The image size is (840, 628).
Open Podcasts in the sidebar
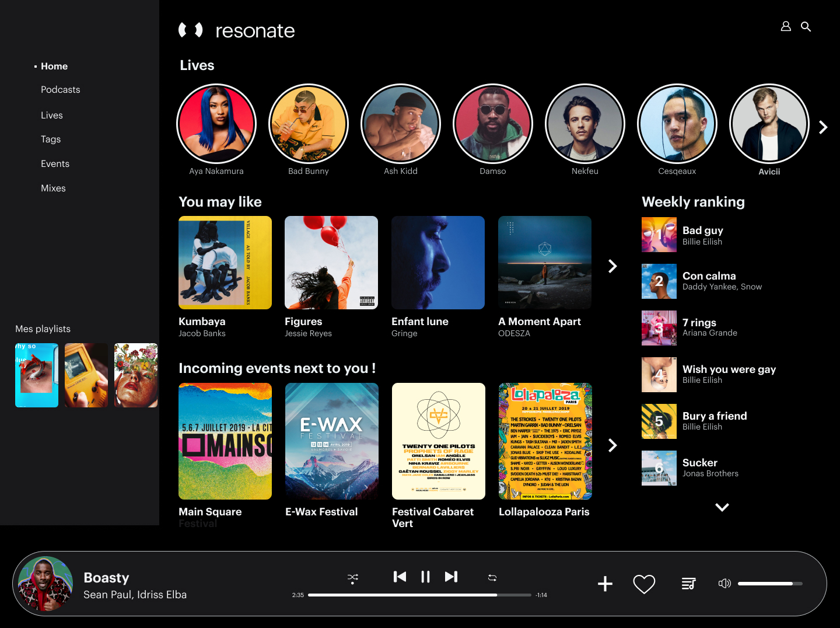coord(61,90)
